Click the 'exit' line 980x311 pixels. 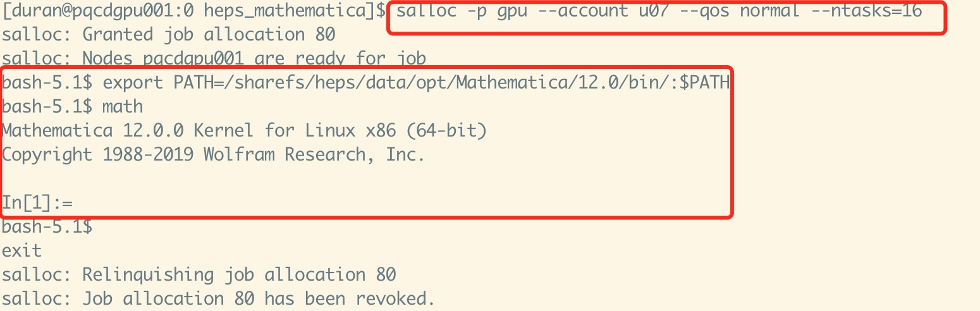click(x=22, y=251)
